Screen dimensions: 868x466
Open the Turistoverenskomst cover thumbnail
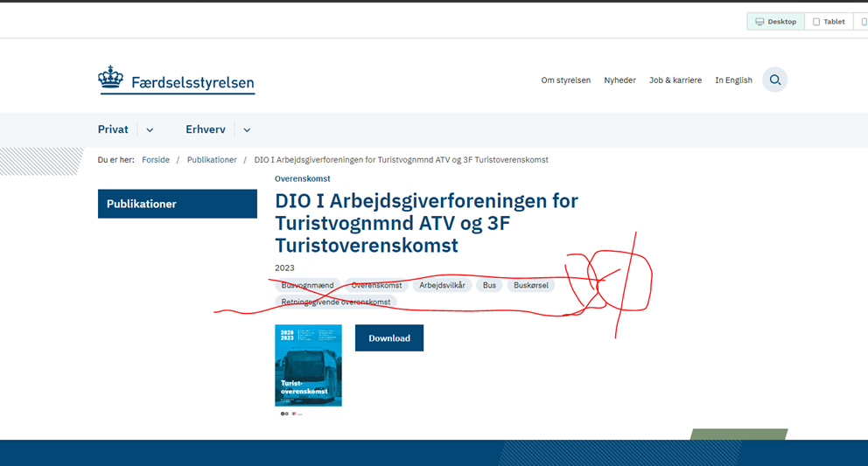[308, 365]
